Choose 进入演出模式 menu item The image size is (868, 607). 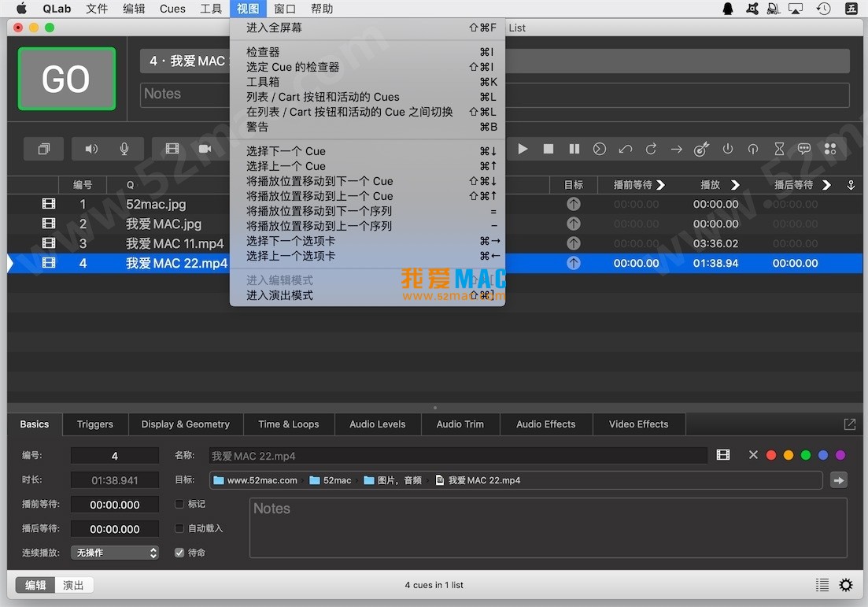368,295
